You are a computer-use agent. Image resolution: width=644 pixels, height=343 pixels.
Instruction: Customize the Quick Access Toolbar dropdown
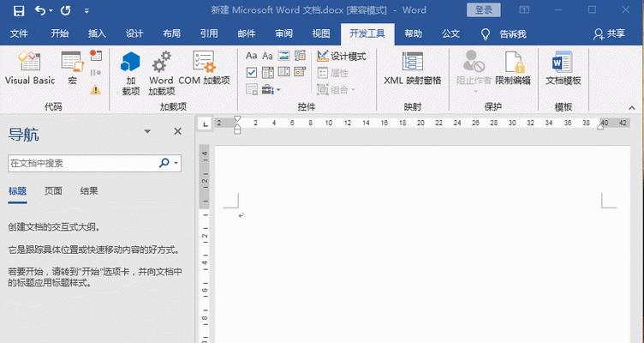point(86,11)
